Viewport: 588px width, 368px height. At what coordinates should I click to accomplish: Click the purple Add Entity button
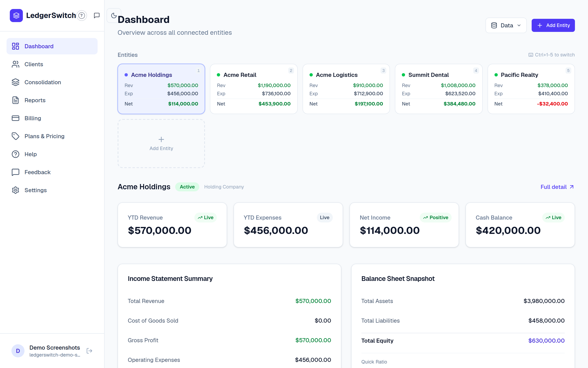tap(553, 25)
